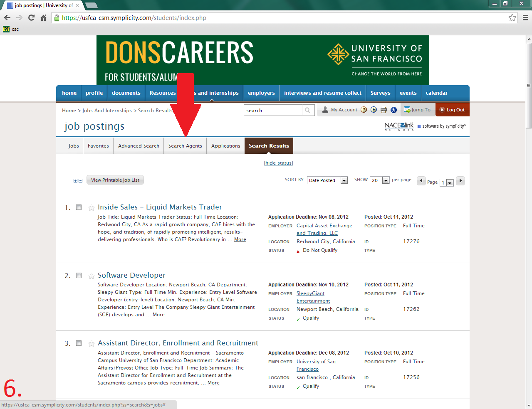Switch to the Search Agents tab
Screen dimensions: 532x409
[185, 146]
